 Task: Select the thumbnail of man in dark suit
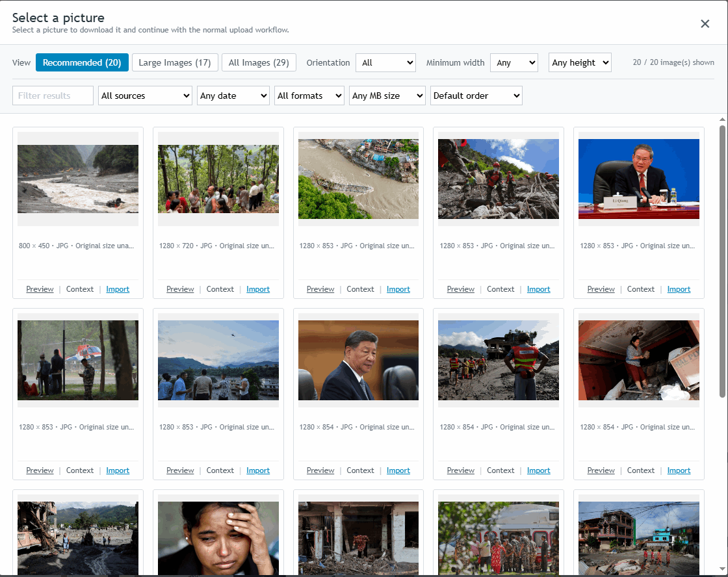pyautogui.click(x=358, y=360)
